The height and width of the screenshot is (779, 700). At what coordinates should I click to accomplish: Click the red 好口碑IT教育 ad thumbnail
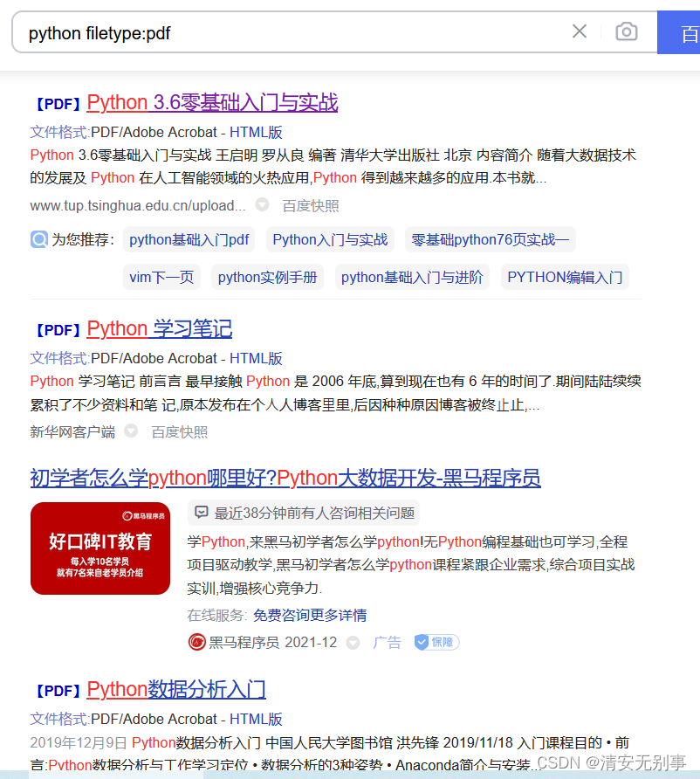click(x=100, y=548)
